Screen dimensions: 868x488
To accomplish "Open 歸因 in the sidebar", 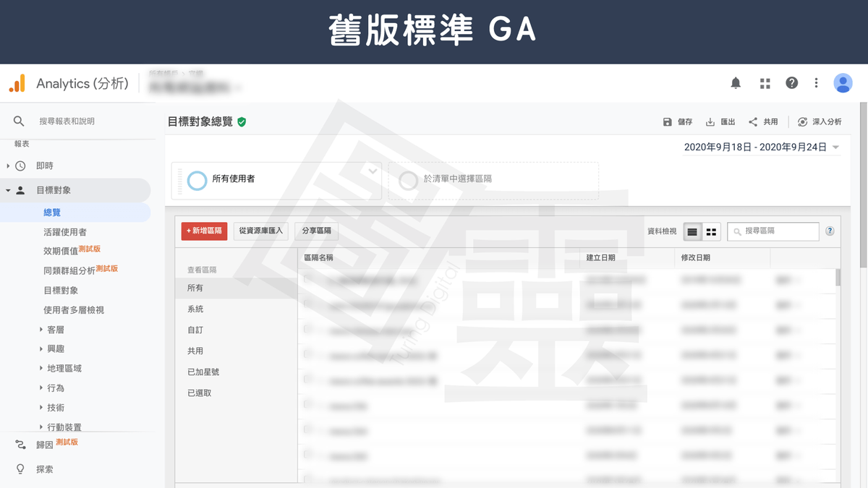I will (x=45, y=445).
